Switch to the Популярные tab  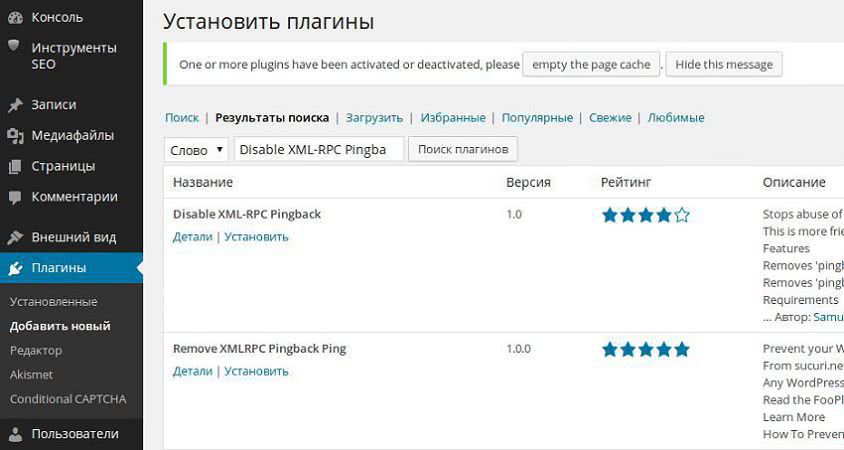[537, 118]
